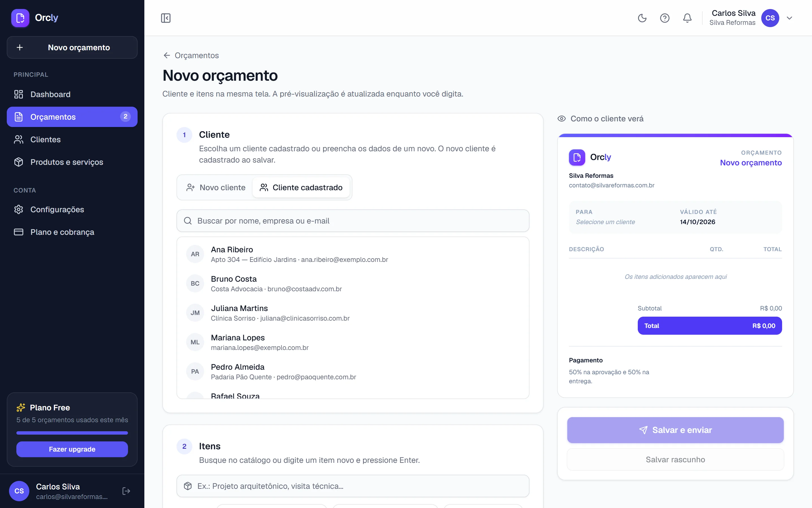Image resolution: width=812 pixels, height=508 pixels.
Task: Open Plano e cobrança in sidebar
Action: click(x=72, y=232)
